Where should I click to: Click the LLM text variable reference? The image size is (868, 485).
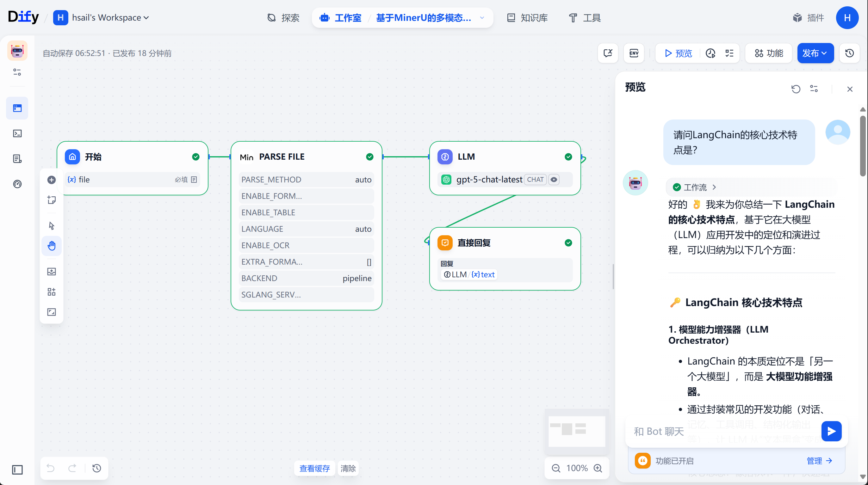click(469, 274)
